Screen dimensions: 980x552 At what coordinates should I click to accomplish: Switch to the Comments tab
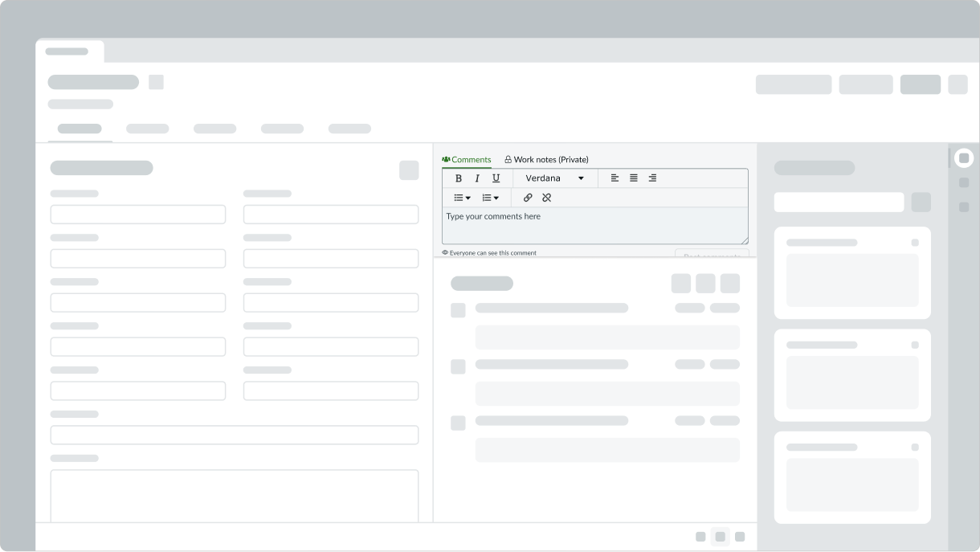tap(467, 159)
